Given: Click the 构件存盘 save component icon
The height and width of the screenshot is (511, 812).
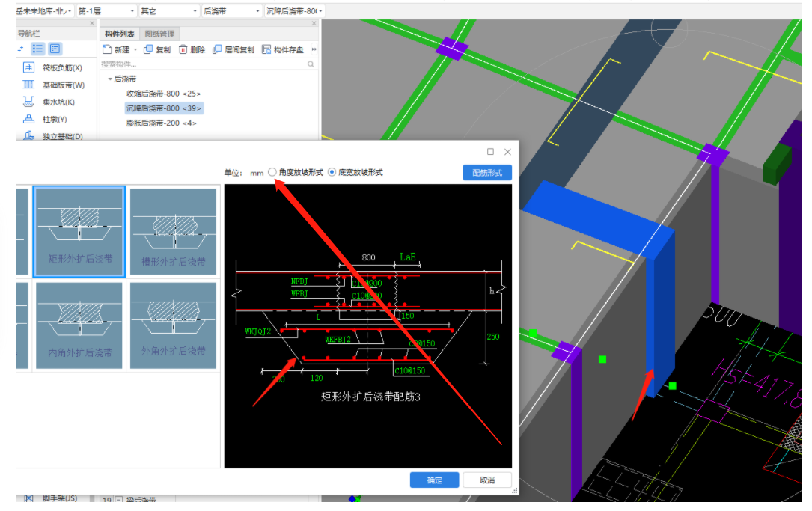Looking at the screenshot, I should 266,49.
